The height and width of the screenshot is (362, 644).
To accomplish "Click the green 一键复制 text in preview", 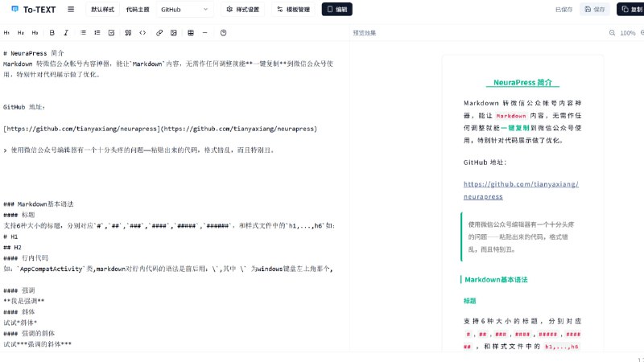I will click(x=514, y=128).
